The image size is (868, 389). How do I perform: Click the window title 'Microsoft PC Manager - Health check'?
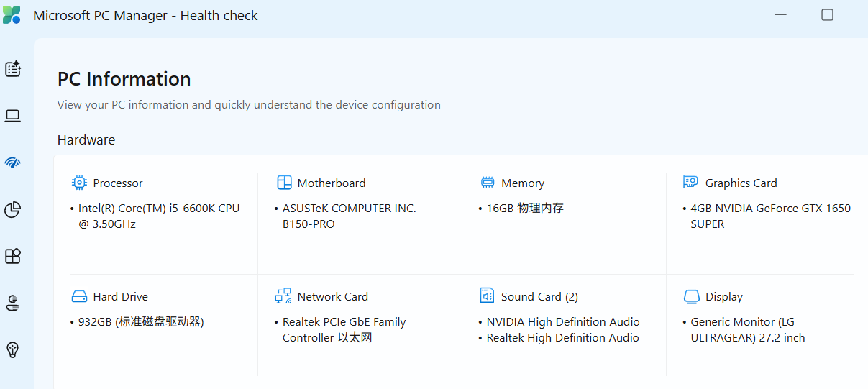pos(145,16)
